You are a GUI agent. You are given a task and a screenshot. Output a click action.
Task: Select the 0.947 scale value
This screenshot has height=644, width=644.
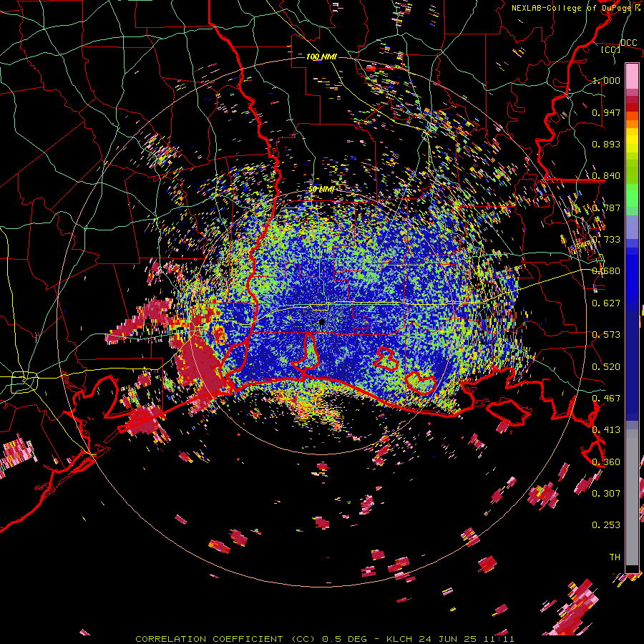pyautogui.click(x=606, y=112)
